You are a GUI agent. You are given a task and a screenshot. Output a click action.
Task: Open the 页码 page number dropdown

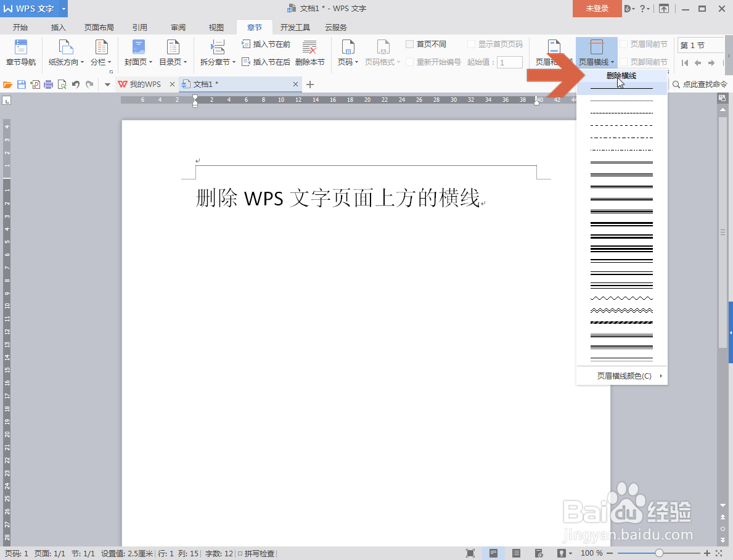coord(348,52)
